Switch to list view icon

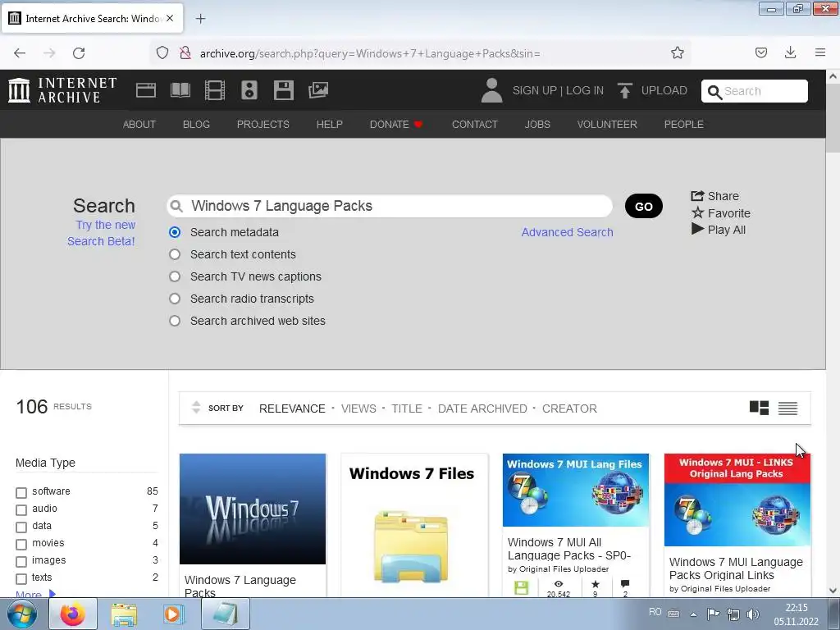click(787, 409)
